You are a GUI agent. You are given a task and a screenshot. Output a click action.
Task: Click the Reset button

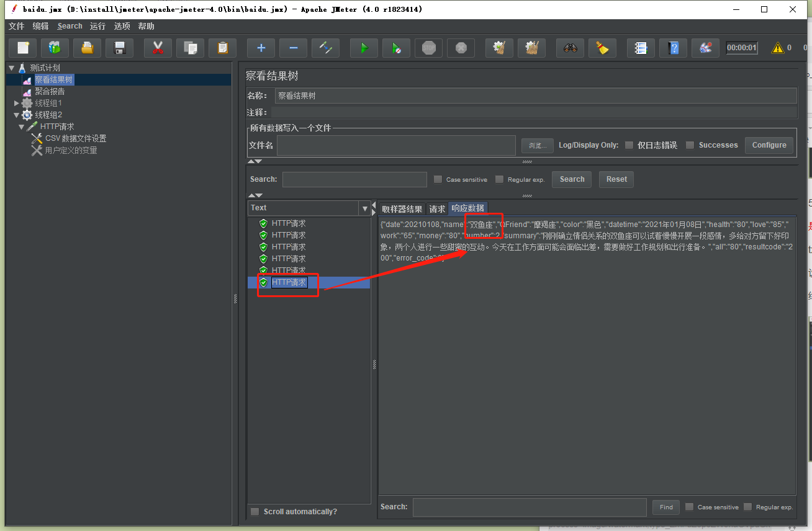[616, 179]
